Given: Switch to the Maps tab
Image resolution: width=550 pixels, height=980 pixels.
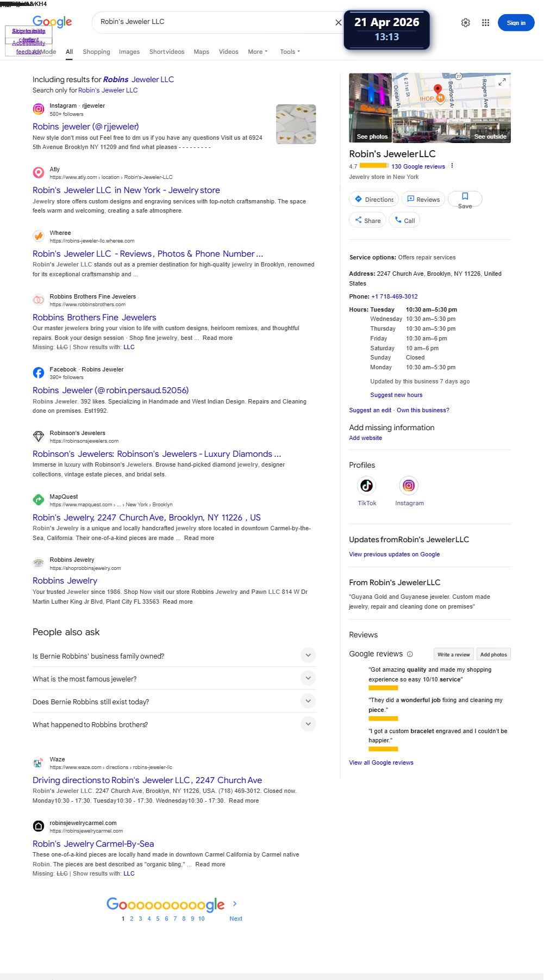Looking at the screenshot, I should point(201,52).
